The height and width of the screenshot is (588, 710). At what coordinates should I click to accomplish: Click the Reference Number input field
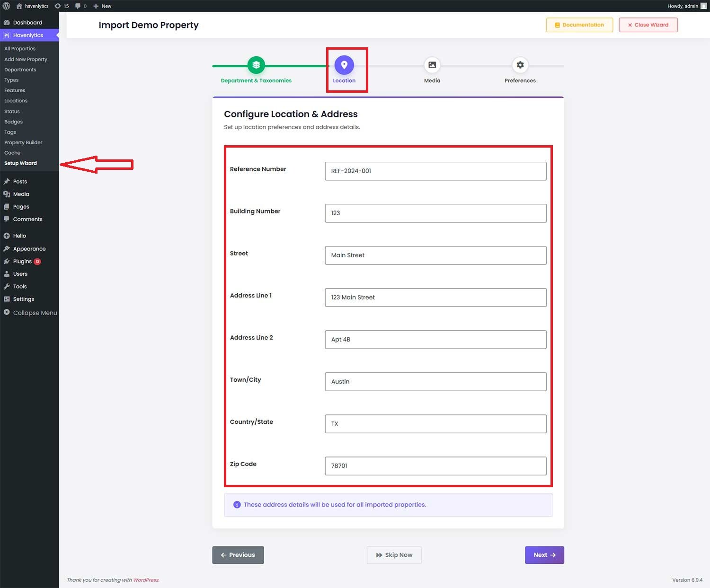coord(435,171)
